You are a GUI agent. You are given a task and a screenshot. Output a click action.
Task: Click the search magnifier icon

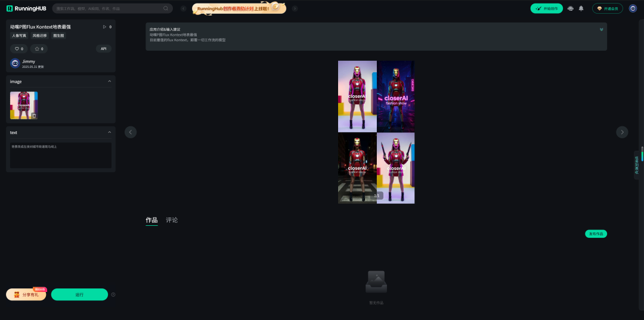coord(166,8)
